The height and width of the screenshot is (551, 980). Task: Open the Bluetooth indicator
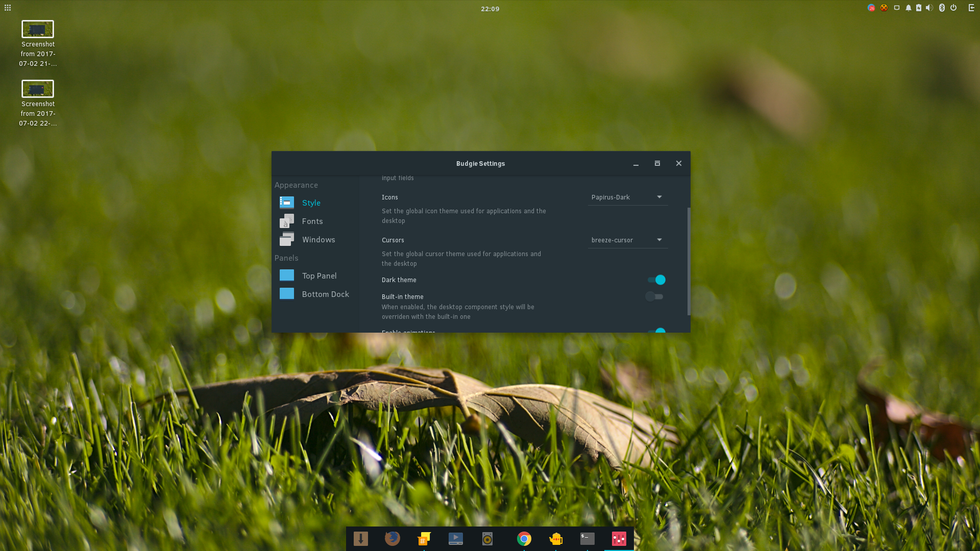click(942, 8)
